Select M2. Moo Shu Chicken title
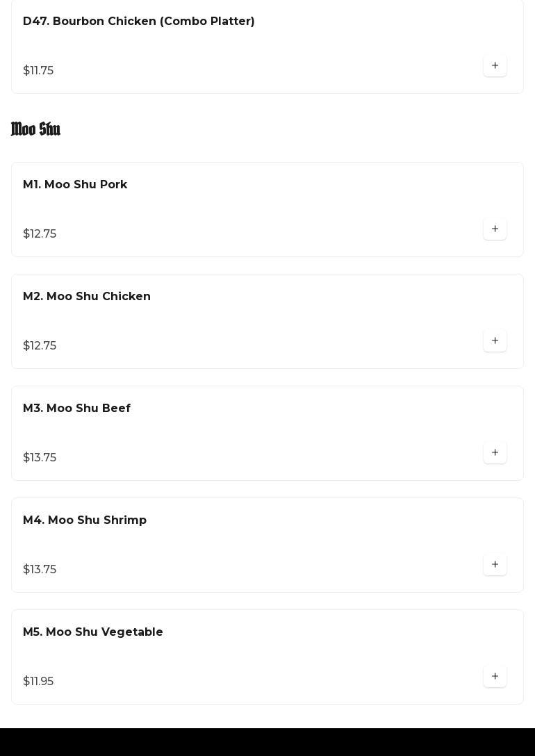The image size is (535, 756). (x=87, y=297)
